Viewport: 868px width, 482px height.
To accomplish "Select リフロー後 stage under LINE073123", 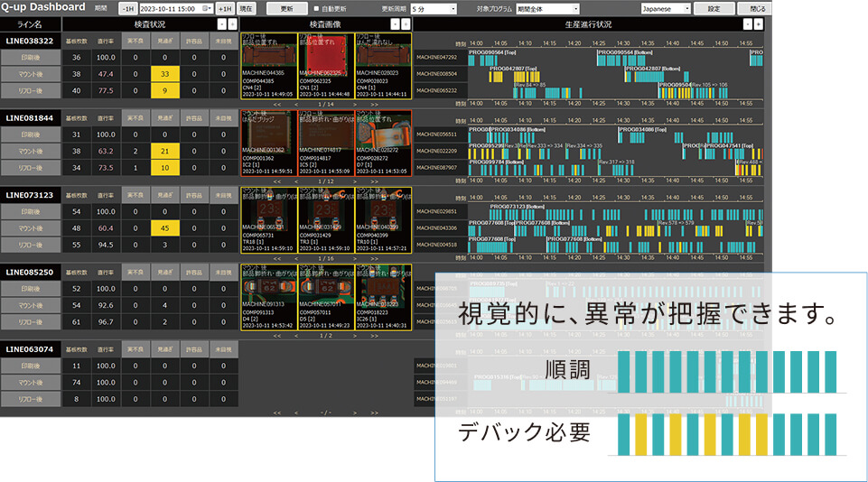I will 31,246.
